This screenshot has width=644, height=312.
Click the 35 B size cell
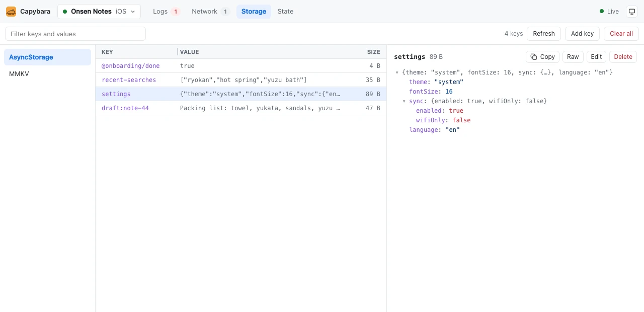click(x=373, y=80)
